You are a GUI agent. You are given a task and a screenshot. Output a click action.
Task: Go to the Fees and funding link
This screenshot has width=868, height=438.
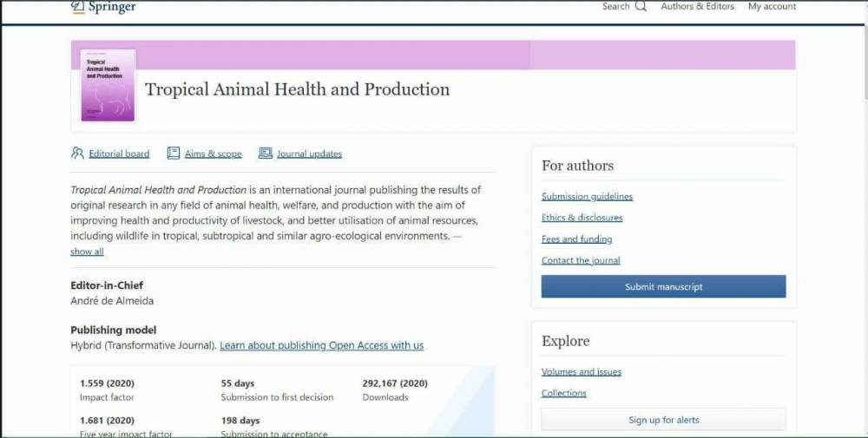coord(576,239)
